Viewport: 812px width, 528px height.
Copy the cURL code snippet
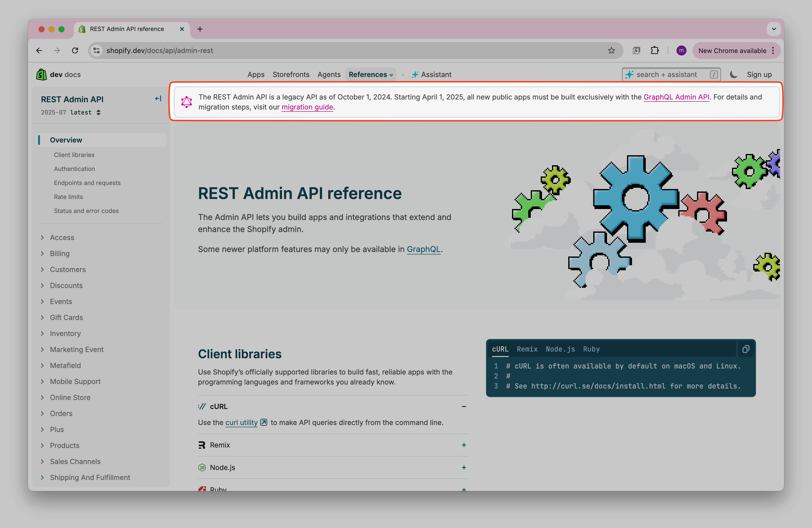tap(745, 349)
